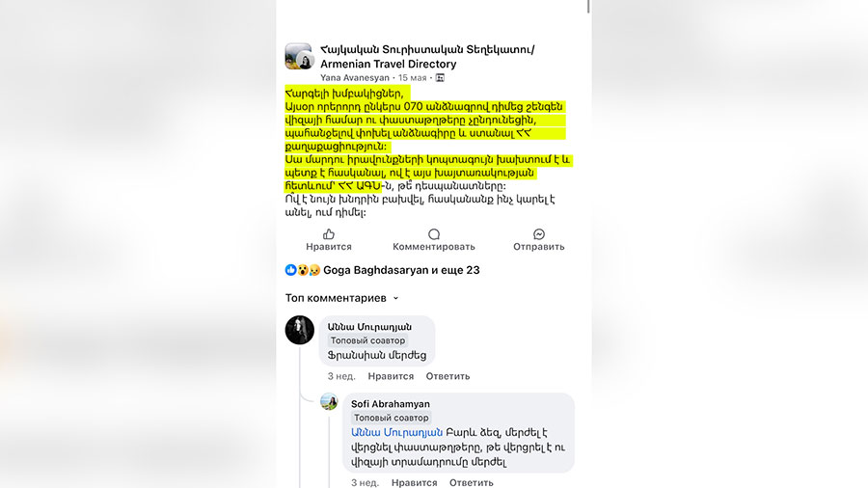Click the vertical scrollbar at the top right

tap(588, 7)
